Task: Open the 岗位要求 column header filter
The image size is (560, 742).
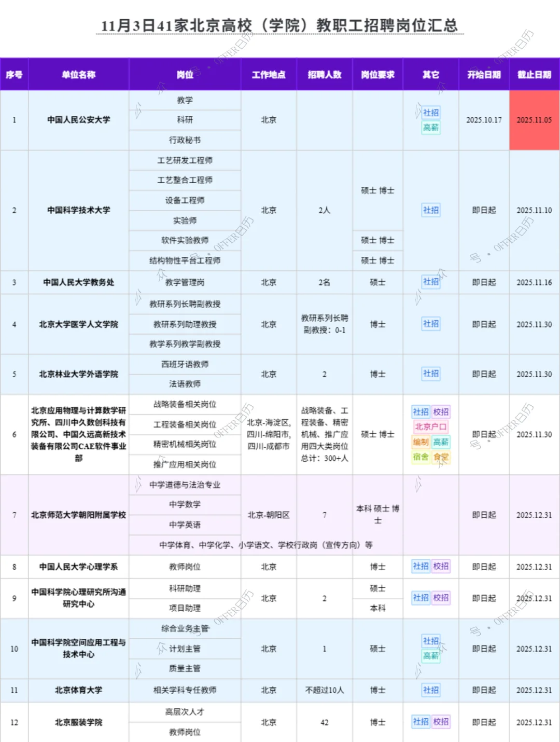Action: point(378,74)
